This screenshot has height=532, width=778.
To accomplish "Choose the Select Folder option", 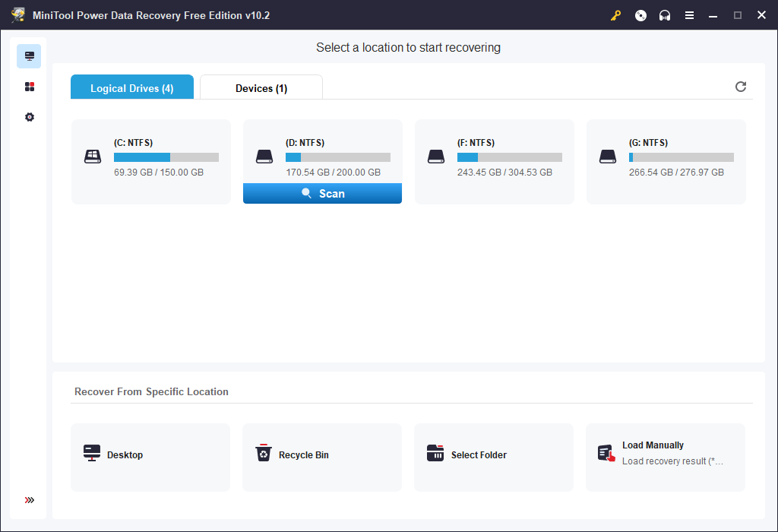I will (493, 454).
